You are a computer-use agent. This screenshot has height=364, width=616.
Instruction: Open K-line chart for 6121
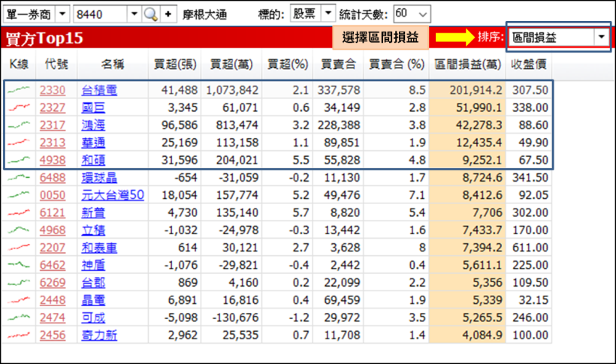coord(19,212)
